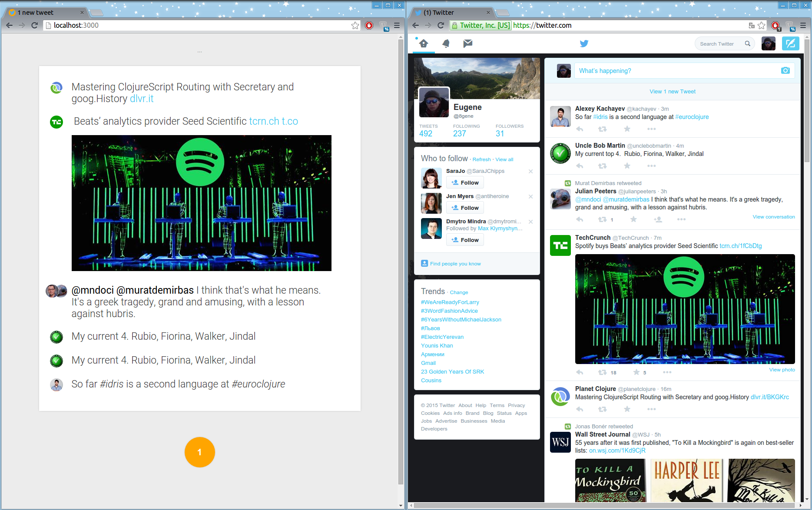
Task: Click camera icon in tweet box
Action: click(785, 70)
